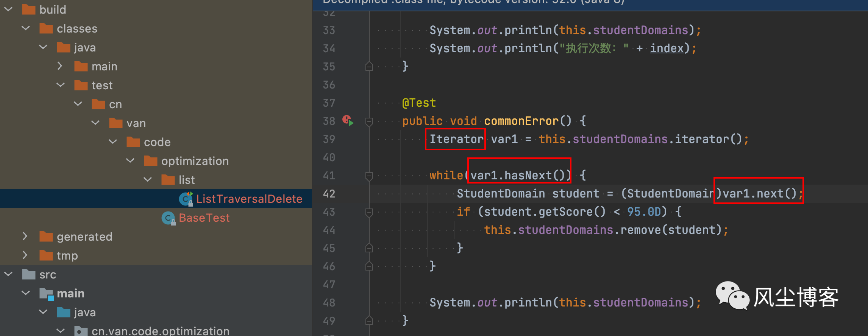Click the tmp folder icon
868x336 pixels.
point(46,255)
